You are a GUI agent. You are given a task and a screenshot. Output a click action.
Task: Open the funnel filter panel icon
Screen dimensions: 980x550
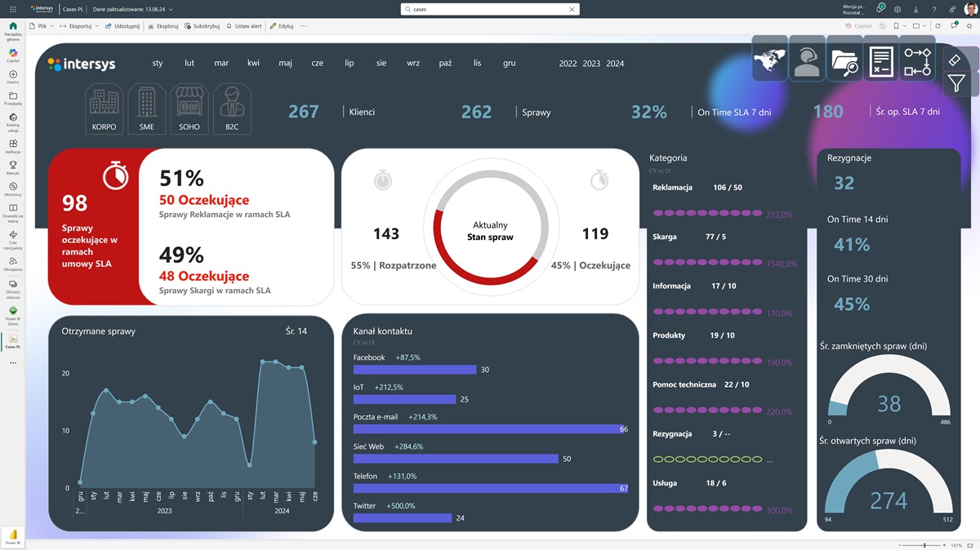956,83
